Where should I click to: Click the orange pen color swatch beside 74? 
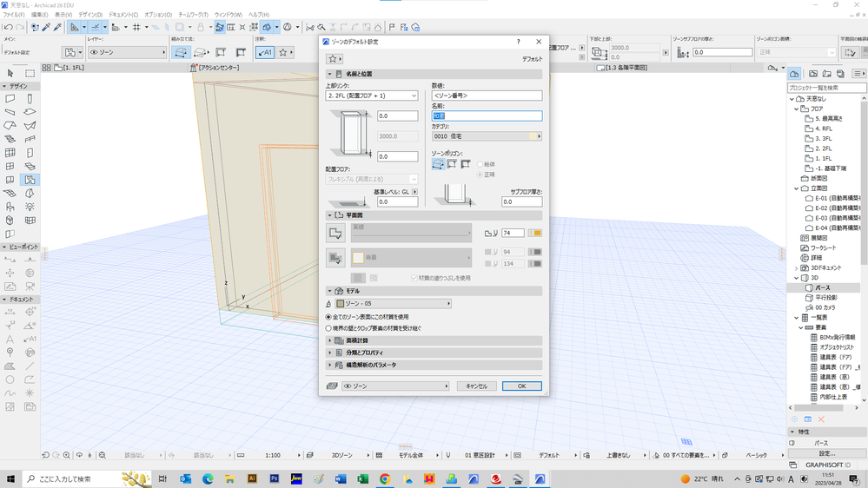pyautogui.click(x=535, y=233)
